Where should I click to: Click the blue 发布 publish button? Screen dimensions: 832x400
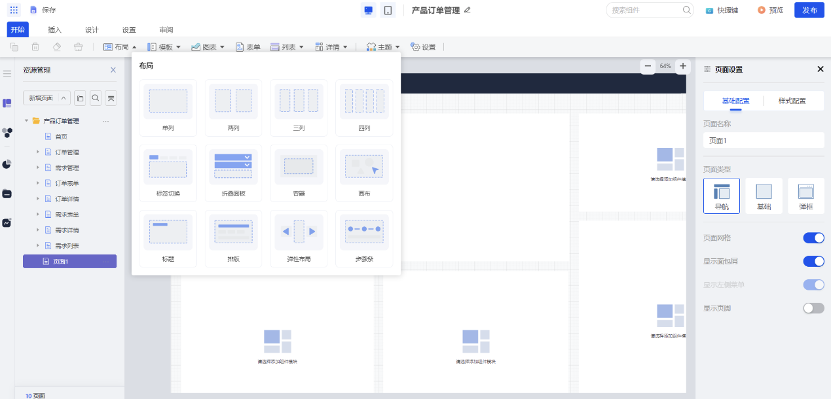point(809,10)
